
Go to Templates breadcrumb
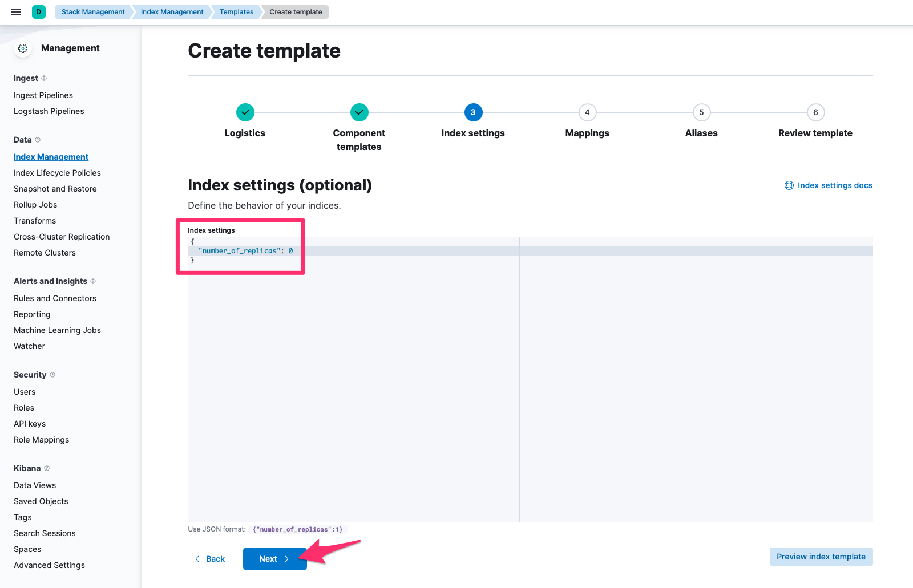pyautogui.click(x=236, y=12)
